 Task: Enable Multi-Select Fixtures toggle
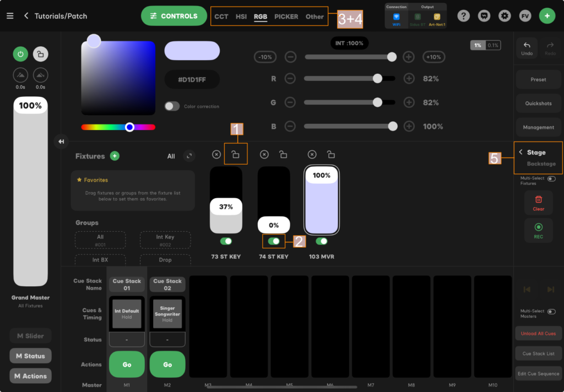tap(551, 179)
